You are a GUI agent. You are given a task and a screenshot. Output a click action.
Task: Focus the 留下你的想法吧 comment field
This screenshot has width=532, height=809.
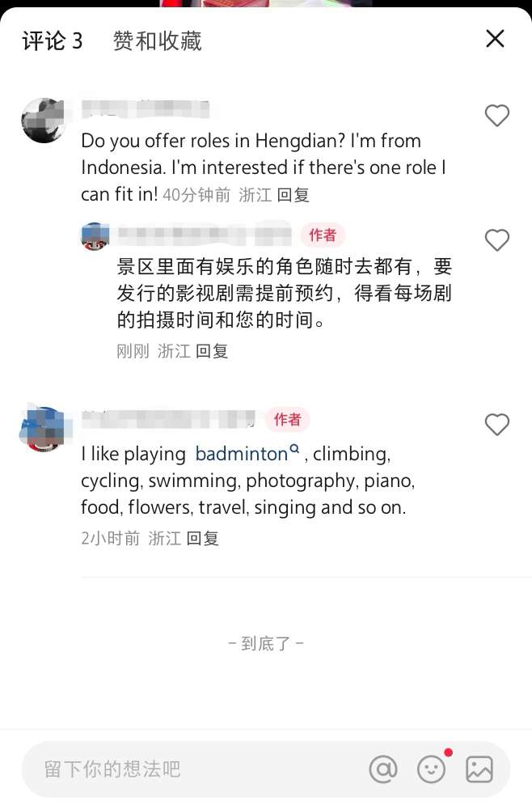[196, 769]
